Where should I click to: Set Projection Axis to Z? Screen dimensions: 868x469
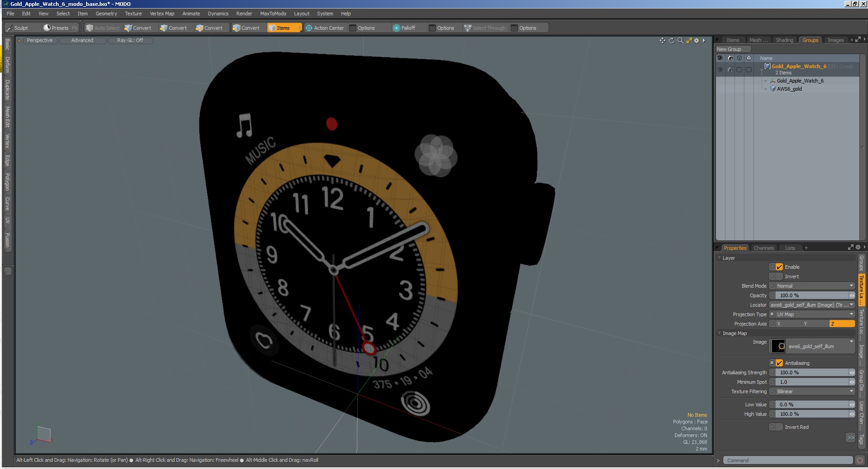[x=842, y=324]
